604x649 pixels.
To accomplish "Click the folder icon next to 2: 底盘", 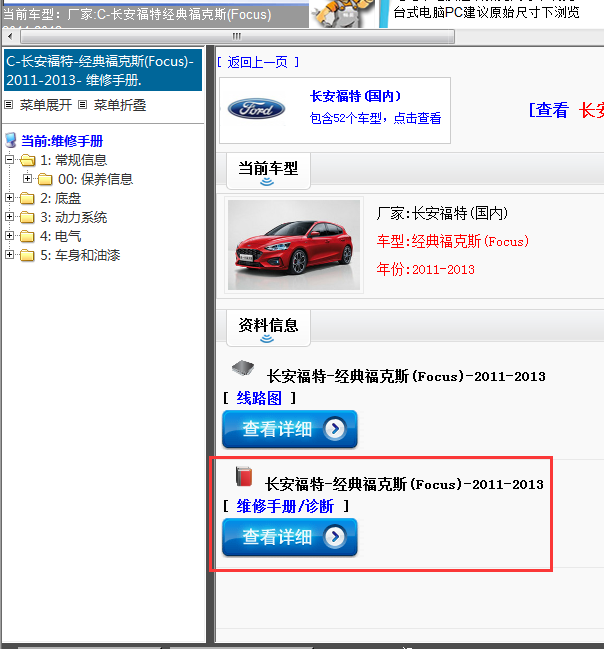I will point(27,199).
